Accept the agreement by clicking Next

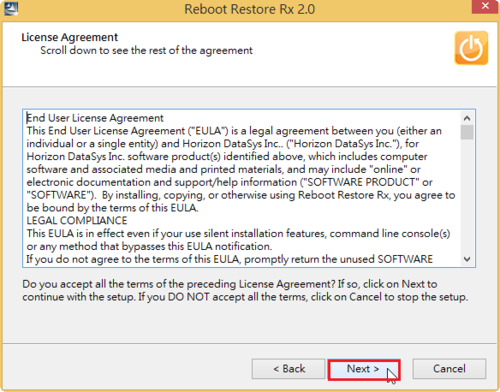[x=364, y=369]
